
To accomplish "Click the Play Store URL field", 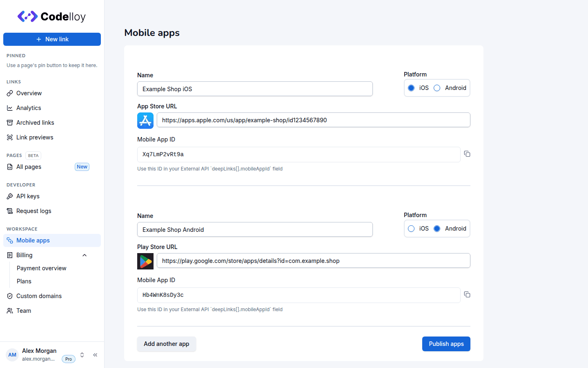I will (x=314, y=261).
